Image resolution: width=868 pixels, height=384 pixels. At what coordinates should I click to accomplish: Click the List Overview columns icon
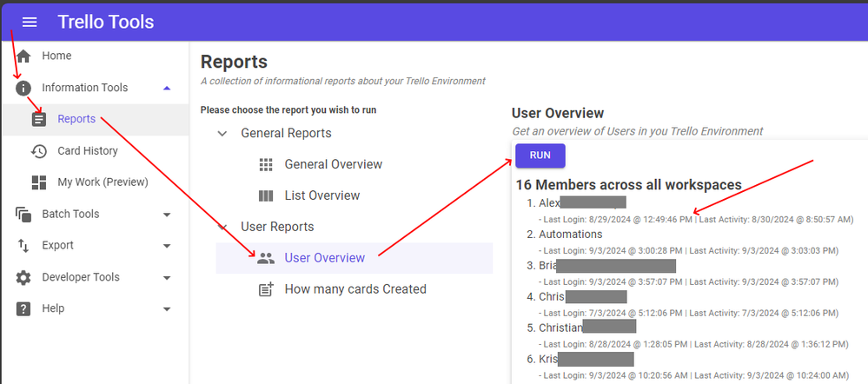(266, 195)
